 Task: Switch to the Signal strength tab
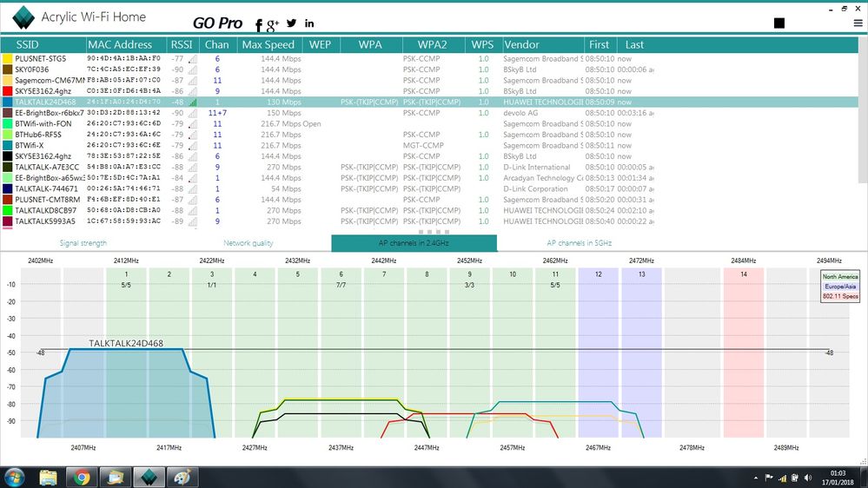[83, 243]
